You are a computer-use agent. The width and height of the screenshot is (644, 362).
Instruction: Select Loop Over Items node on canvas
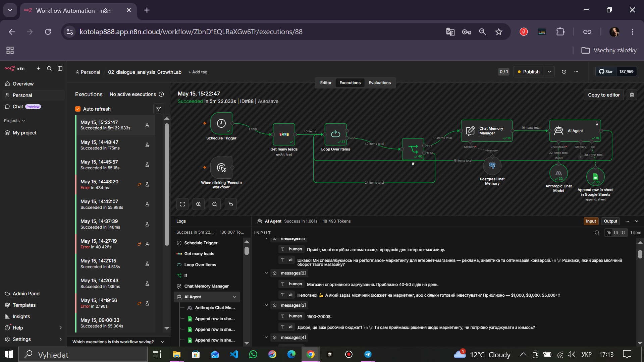[x=335, y=134]
